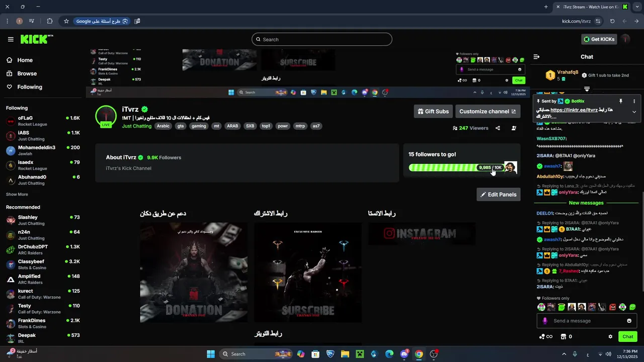Click the Send a message input field
644x362 pixels.
(x=587, y=321)
